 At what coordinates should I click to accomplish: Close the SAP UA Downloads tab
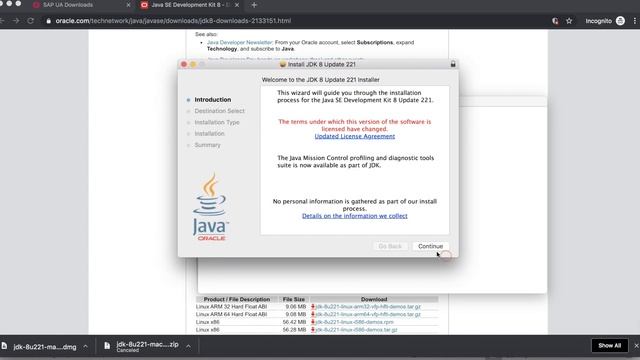coord(128,5)
